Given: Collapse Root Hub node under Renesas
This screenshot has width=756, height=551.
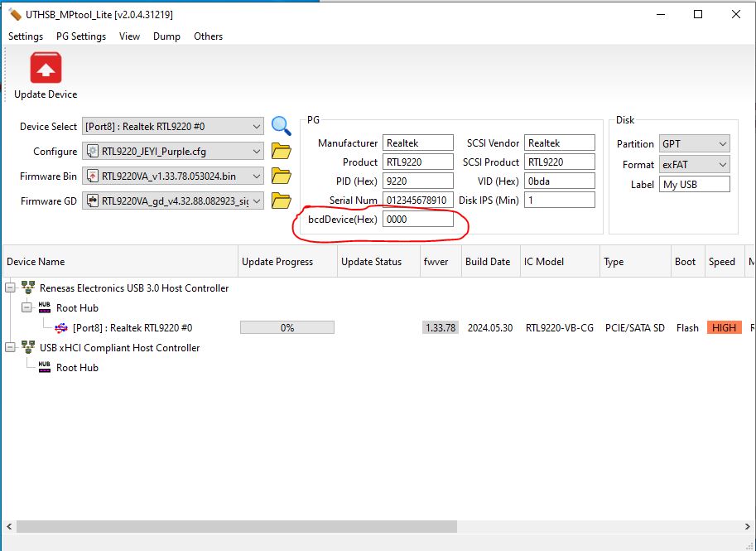Looking at the screenshot, I should tap(27, 307).
